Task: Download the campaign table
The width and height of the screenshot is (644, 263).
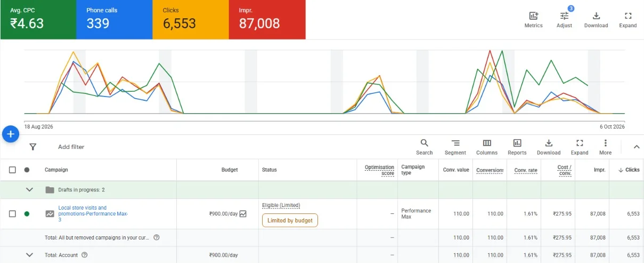Action: 549,147
